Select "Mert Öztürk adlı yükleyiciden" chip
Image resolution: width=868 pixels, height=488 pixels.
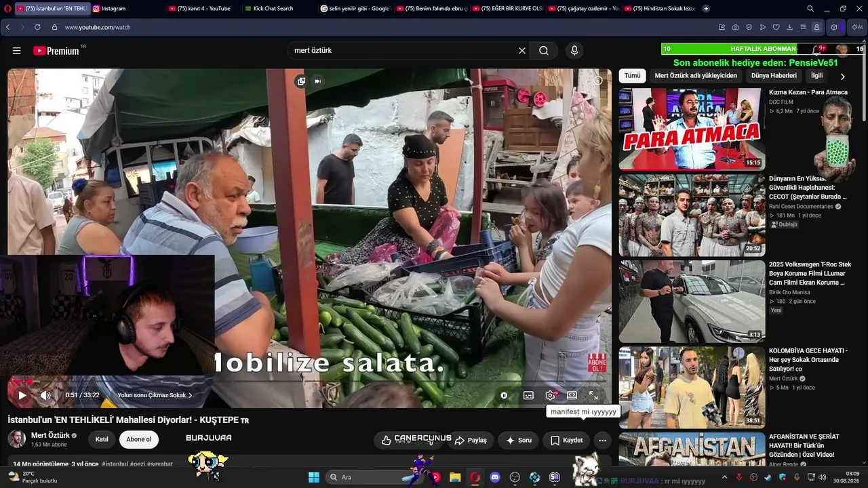point(696,76)
